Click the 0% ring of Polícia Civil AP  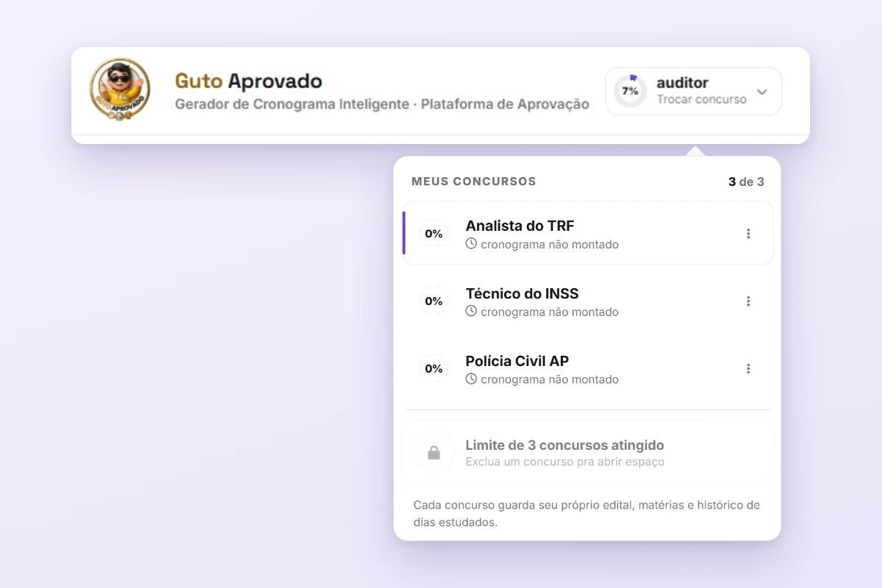click(x=434, y=369)
